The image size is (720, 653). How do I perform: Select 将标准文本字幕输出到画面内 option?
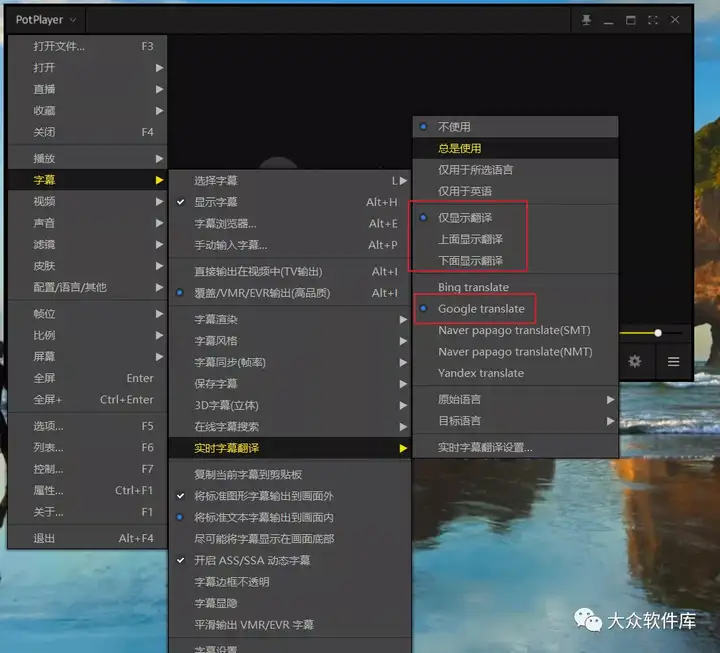point(290,518)
